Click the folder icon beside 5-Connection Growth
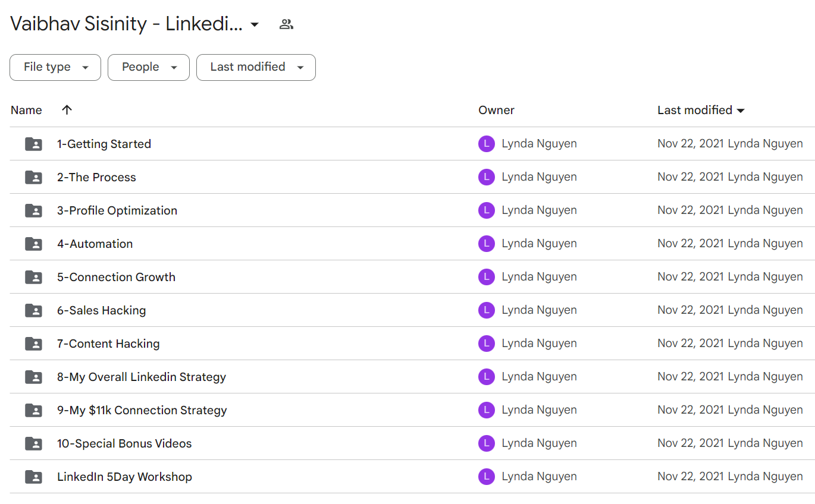This screenshot has width=815, height=504. (33, 277)
